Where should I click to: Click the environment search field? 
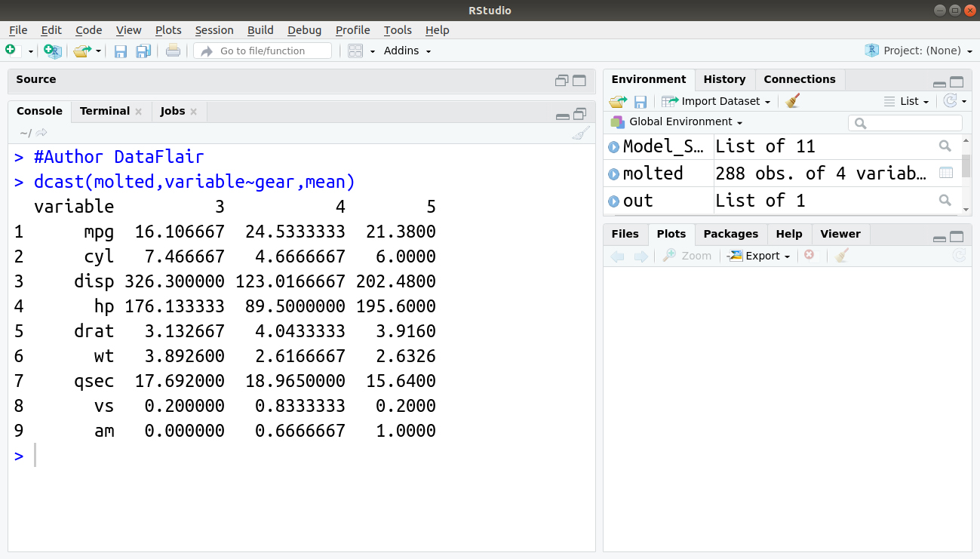(x=905, y=122)
